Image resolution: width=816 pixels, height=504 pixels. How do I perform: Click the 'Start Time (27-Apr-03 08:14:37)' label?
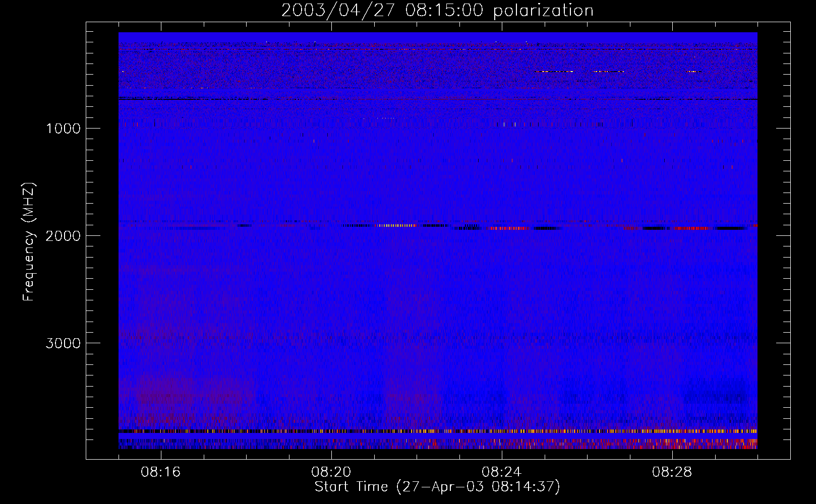437,487
